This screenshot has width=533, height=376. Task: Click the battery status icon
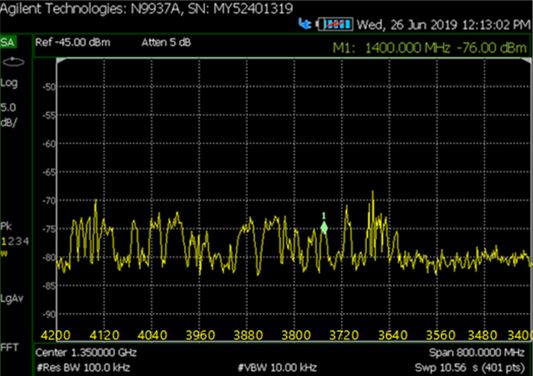click(335, 24)
